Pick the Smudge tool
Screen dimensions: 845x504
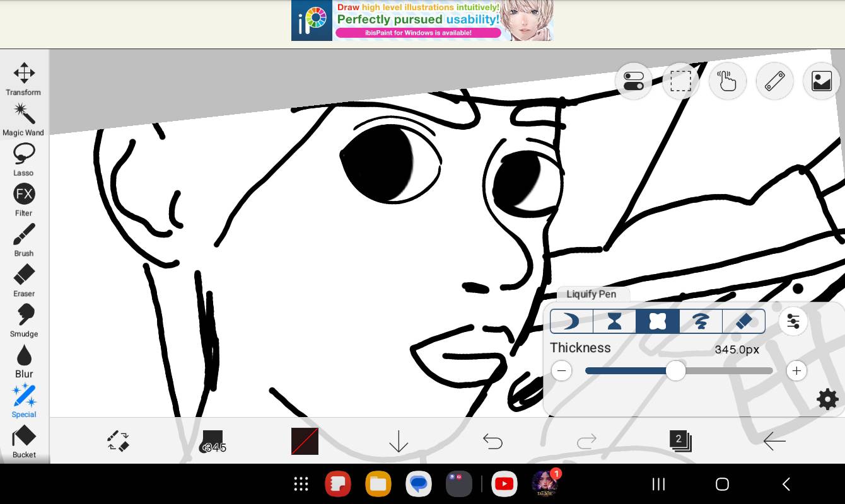(x=24, y=320)
